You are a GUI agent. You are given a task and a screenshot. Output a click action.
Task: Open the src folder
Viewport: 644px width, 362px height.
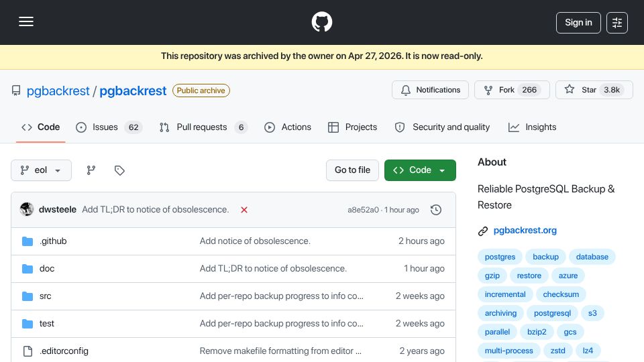pos(45,296)
